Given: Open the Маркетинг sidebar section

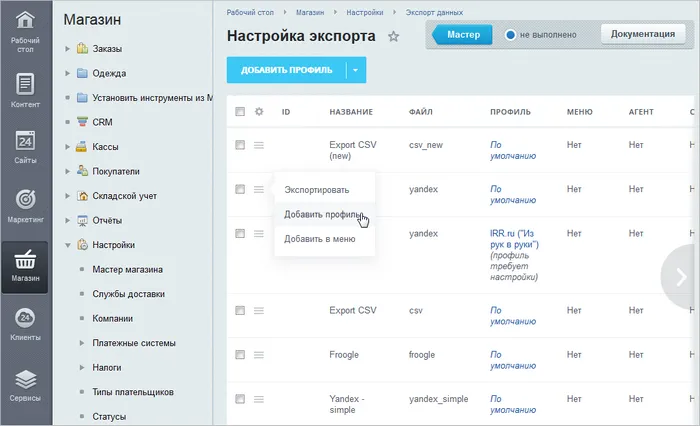Looking at the screenshot, I should 25,205.
